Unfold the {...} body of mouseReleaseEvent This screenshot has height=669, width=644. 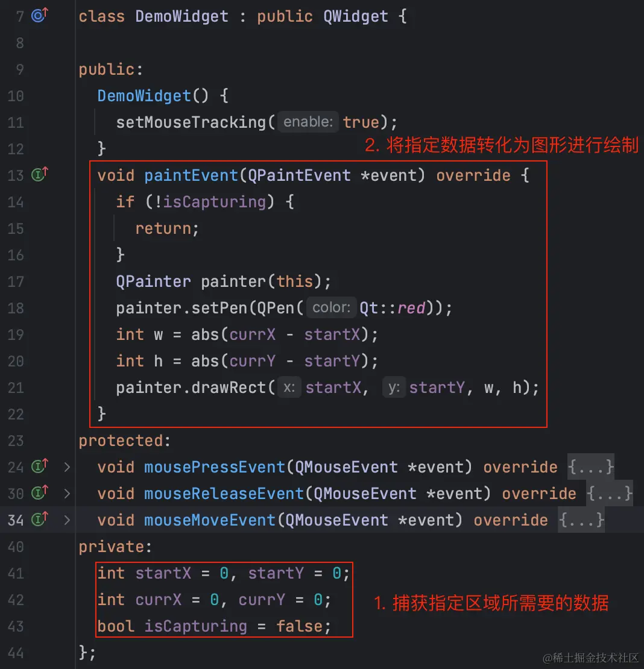click(610, 494)
